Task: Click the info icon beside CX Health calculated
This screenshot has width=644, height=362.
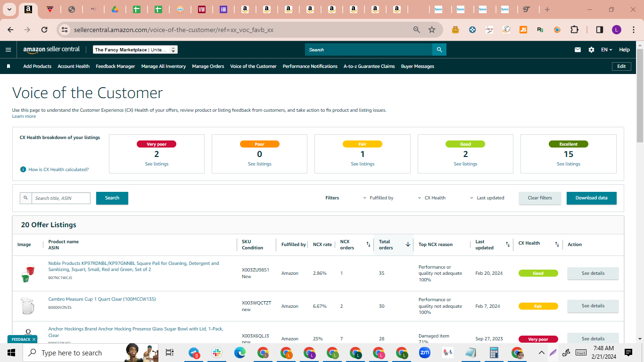Action: coord(23,169)
